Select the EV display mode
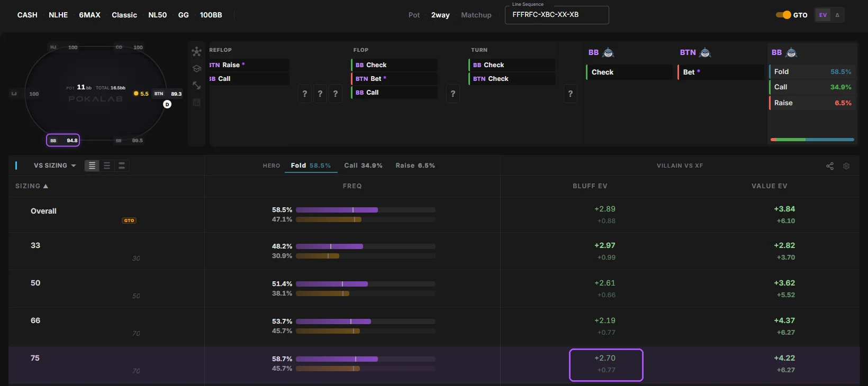868x386 pixels. 823,15
